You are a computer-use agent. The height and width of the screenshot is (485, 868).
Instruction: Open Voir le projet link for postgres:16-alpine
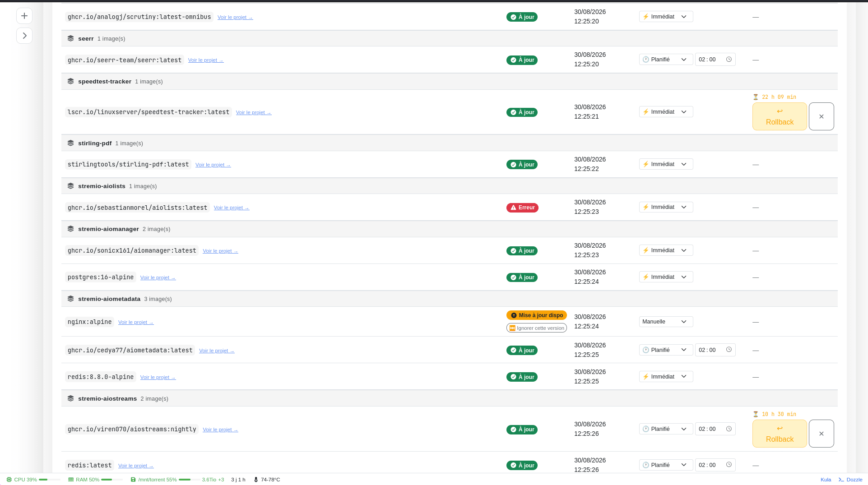tap(158, 277)
